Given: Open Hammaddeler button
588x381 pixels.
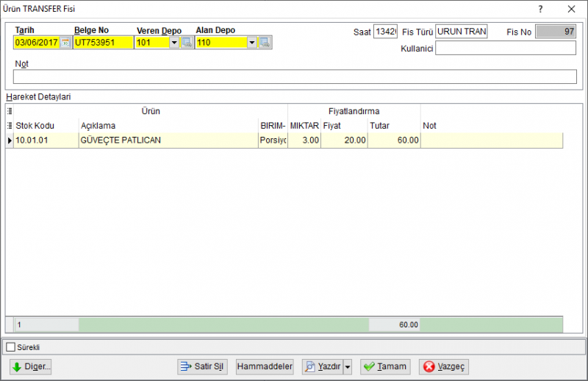Looking at the screenshot, I should click(x=265, y=367).
